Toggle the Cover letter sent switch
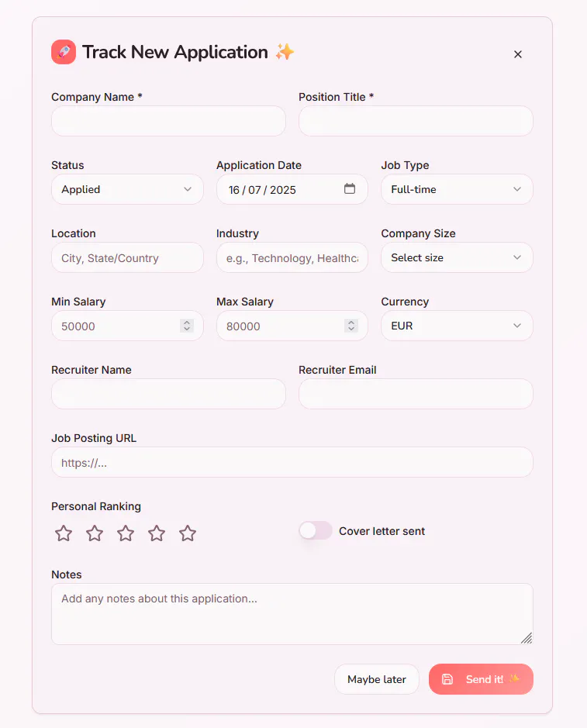 [316, 530]
